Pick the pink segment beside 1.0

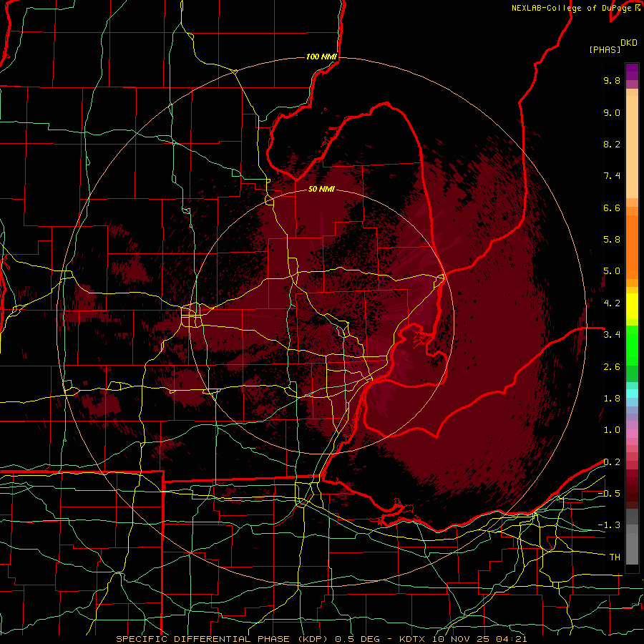click(632, 434)
